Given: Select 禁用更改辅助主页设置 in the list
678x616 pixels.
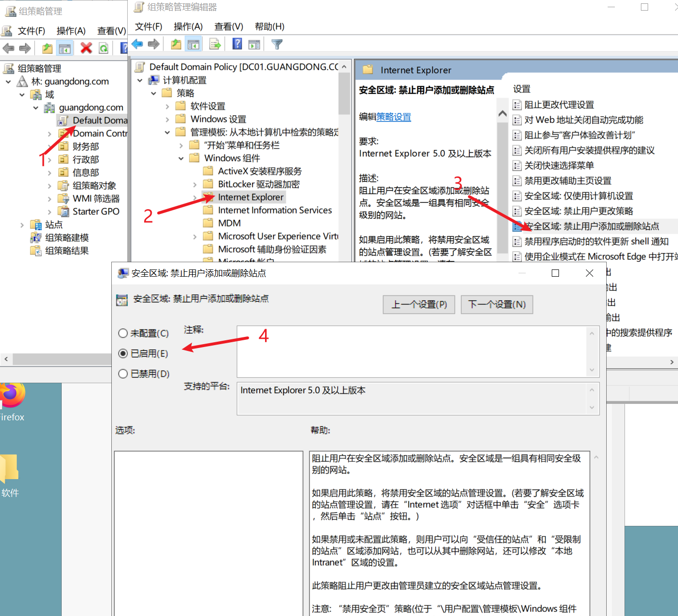Looking at the screenshot, I should (x=568, y=181).
